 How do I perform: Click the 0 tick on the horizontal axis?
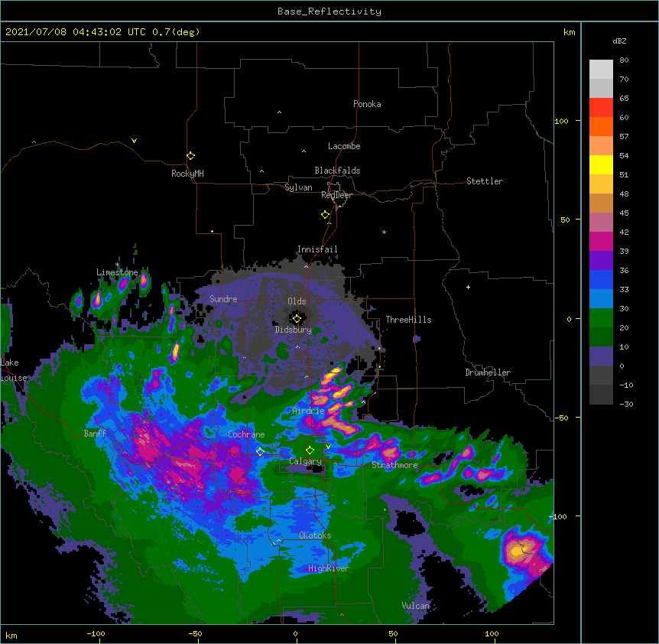click(x=295, y=633)
